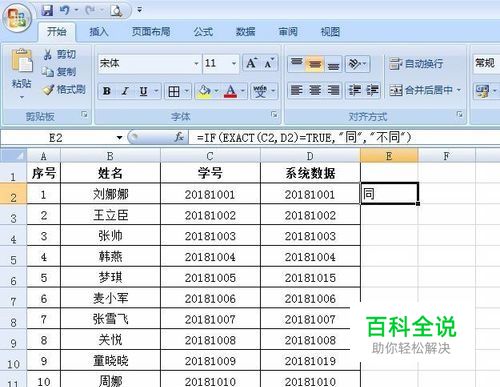Increase cell indent

point(372,90)
